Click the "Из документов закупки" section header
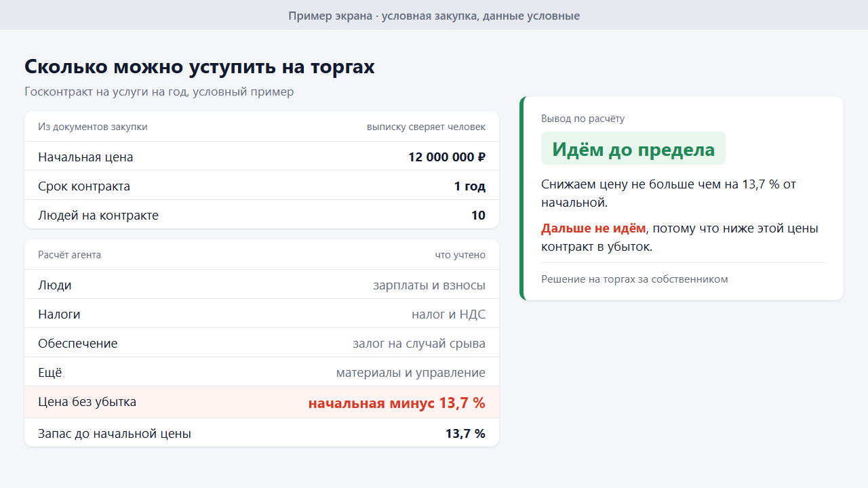 pyautogui.click(x=93, y=127)
